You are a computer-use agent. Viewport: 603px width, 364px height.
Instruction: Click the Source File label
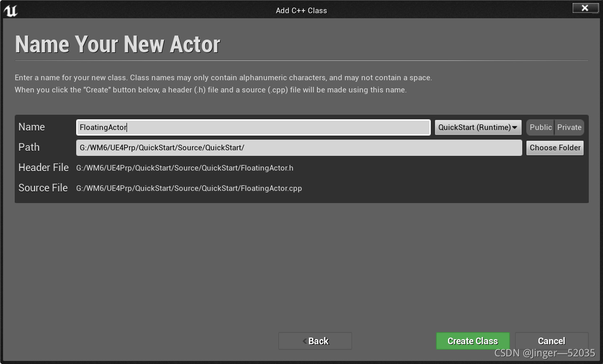(x=43, y=188)
